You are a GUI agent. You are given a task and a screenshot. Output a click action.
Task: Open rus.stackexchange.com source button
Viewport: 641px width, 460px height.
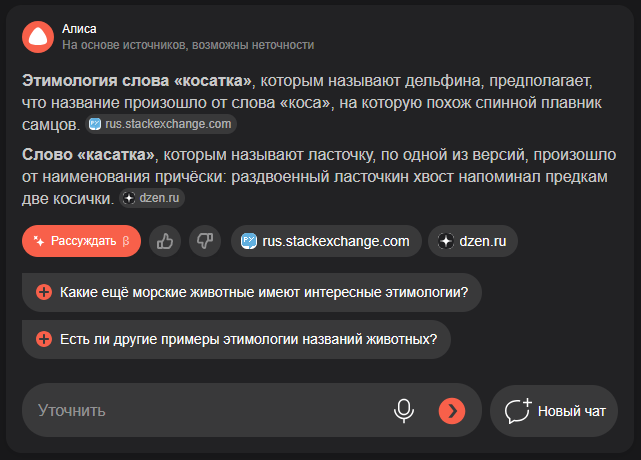pyautogui.click(x=326, y=241)
